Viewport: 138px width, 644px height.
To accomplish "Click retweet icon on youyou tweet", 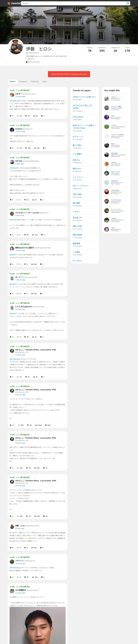I will coord(18,148).
